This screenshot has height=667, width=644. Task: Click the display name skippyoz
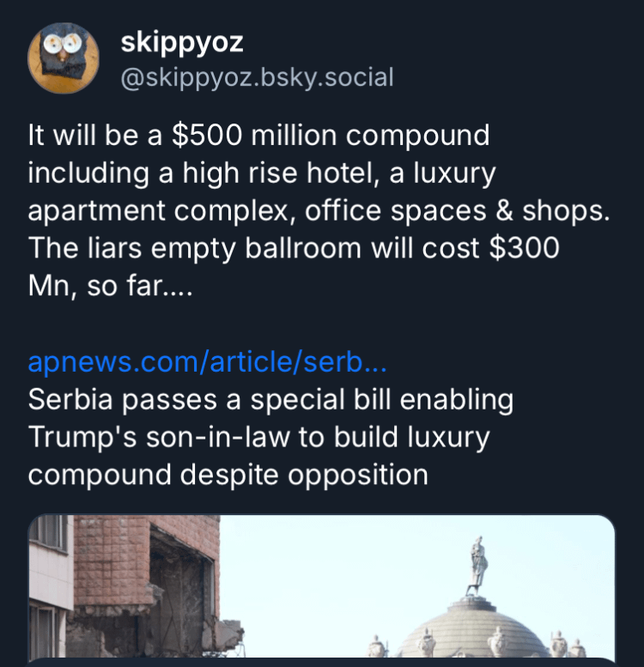[x=183, y=41]
